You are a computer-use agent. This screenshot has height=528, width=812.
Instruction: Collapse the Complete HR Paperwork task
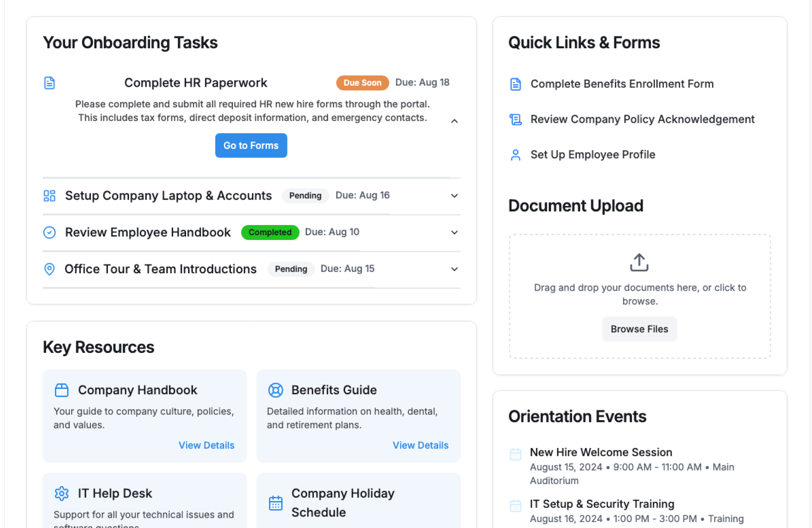454,121
